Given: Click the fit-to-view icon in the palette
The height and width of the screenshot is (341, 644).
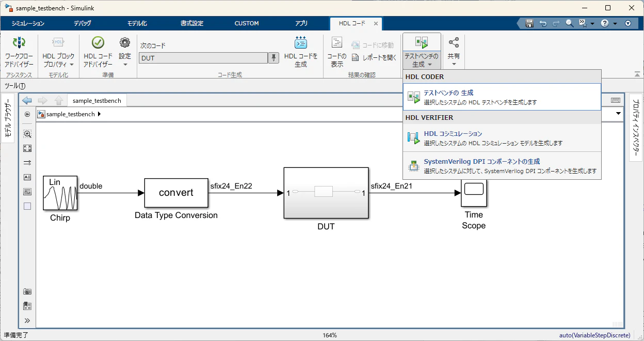Looking at the screenshot, I should coord(27,148).
